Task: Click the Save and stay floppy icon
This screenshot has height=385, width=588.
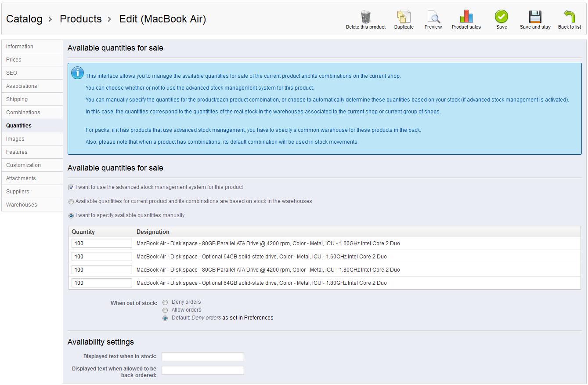Action: click(x=535, y=17)
